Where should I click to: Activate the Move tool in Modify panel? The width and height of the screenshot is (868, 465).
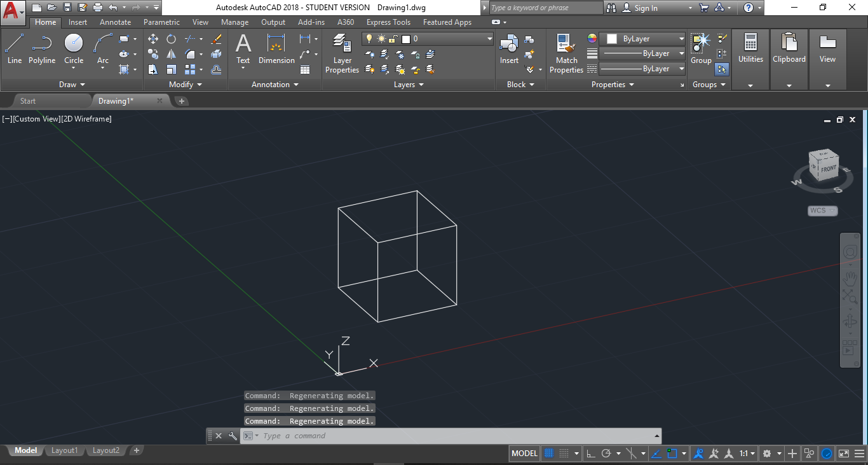[153, 39]
